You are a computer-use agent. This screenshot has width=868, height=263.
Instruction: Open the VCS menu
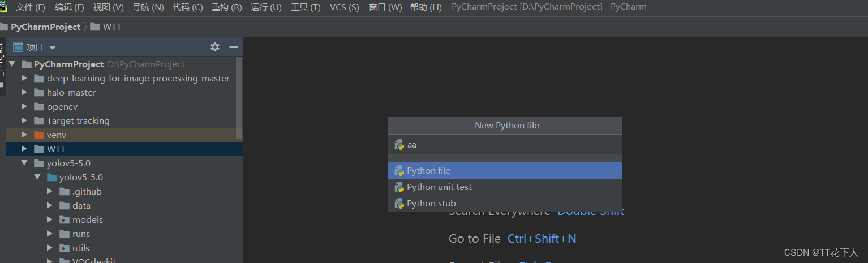pos(344,7)
